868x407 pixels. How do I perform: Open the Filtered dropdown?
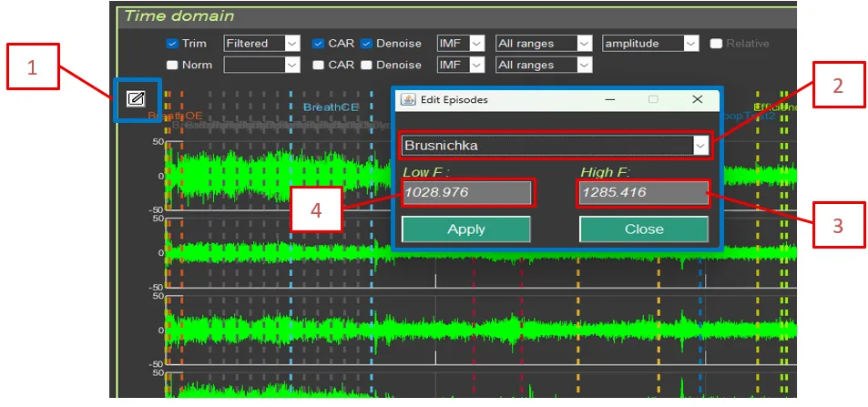[261, 44]
